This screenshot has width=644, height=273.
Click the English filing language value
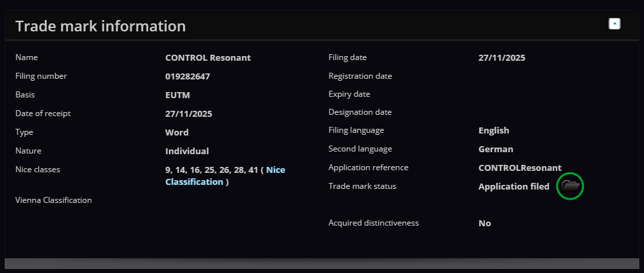point(494,130)
